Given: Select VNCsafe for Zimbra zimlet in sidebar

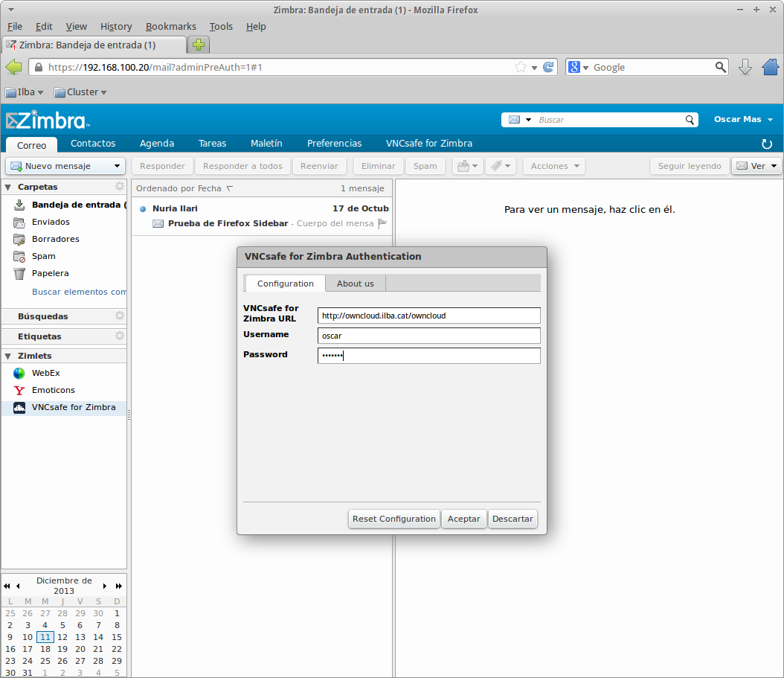Looking at the screenshot, I should (64, 407).
